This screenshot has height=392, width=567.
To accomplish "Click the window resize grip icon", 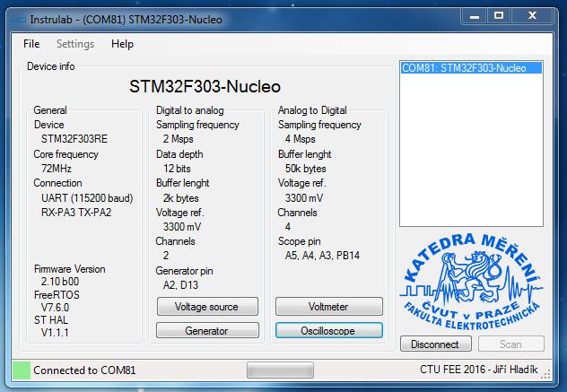I will tap(545, 375).
